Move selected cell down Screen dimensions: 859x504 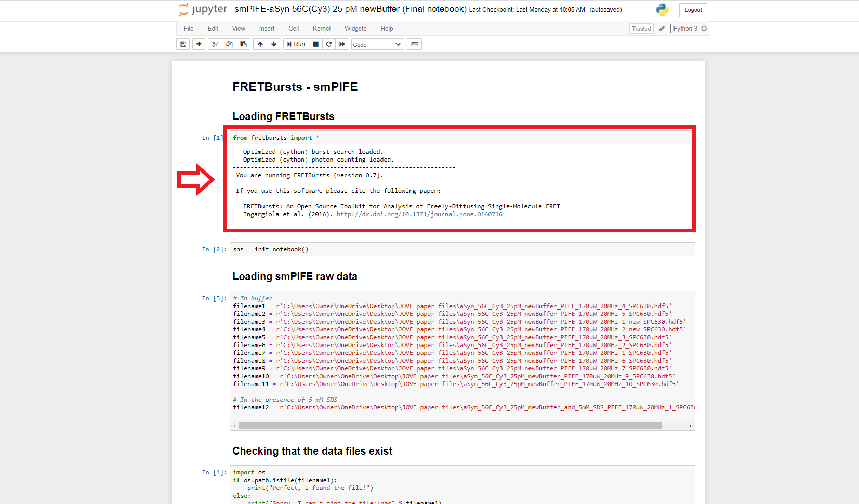click(x=274, y=44)
